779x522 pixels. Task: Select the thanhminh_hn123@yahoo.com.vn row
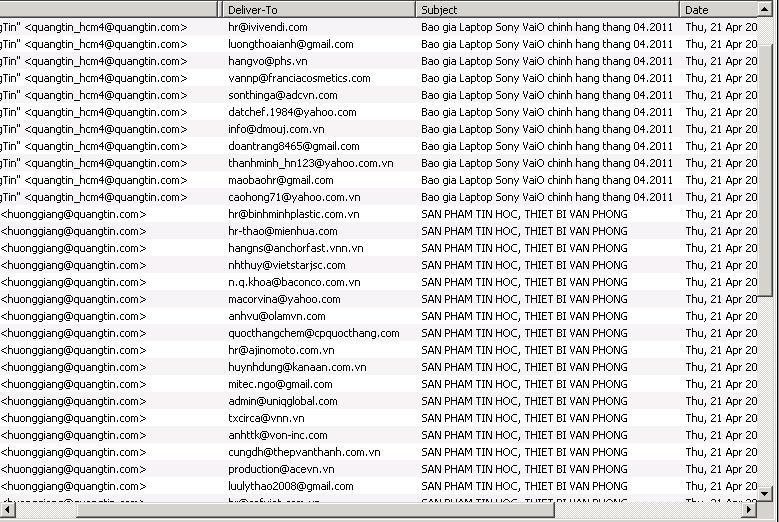point(379,163)
